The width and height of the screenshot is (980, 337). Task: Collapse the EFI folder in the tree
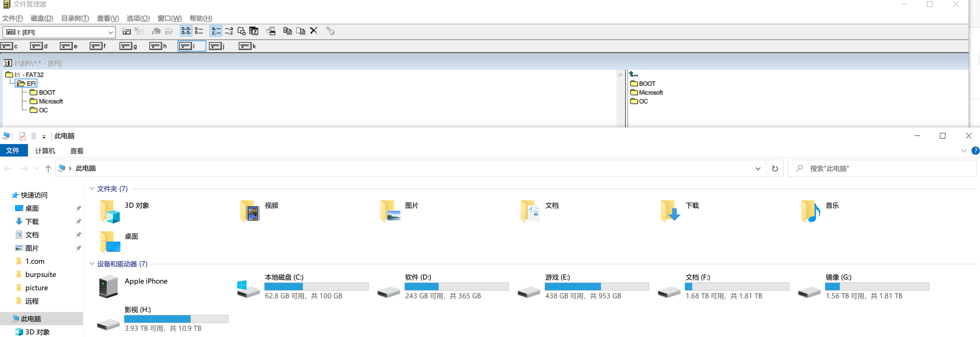point(26,83)
